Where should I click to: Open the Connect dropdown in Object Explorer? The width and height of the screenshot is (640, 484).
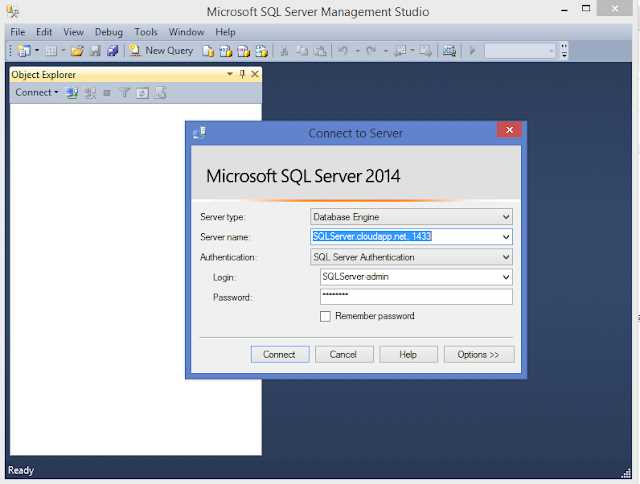[37, 93]
